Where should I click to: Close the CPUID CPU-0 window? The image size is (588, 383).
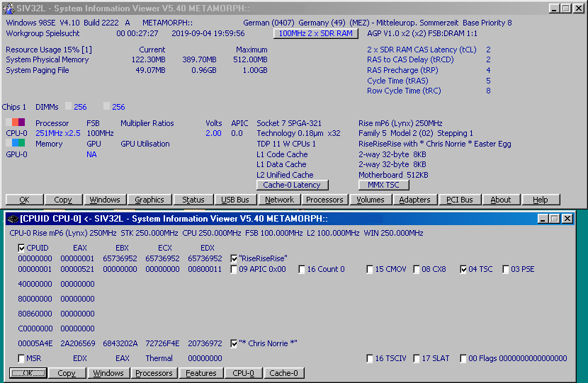[x=567, y=219]
